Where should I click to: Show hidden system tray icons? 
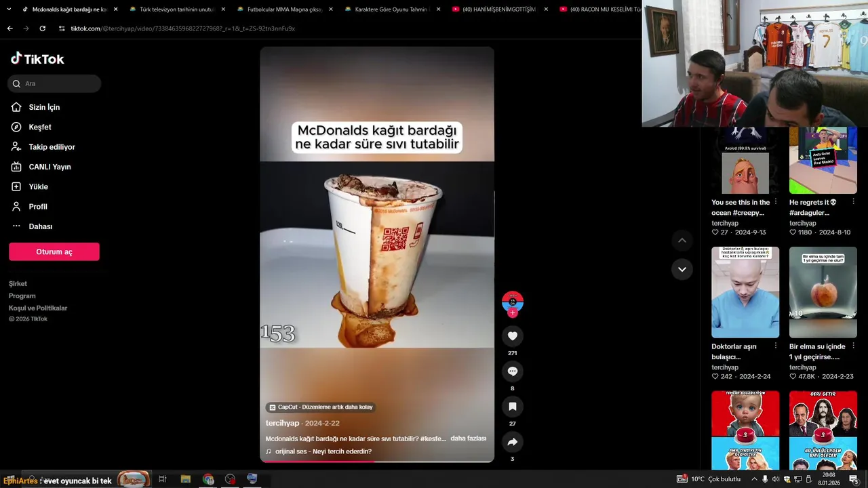click(x=754, y=479)
